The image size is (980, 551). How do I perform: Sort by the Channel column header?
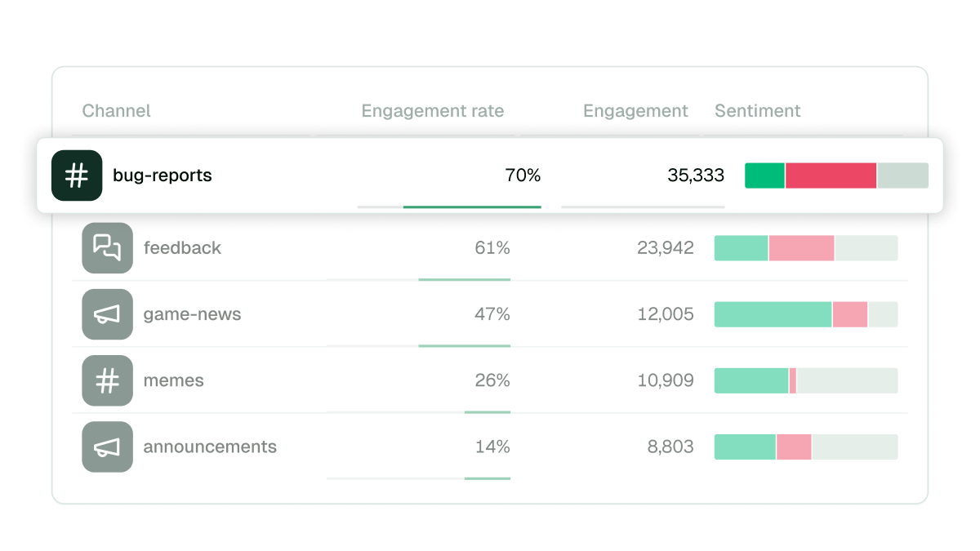pos(116,111)
